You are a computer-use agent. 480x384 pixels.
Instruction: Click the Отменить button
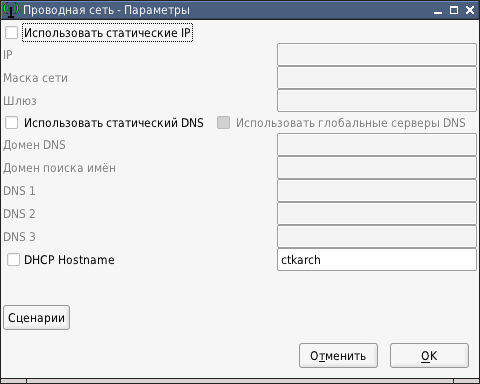[x=338, y=356]
